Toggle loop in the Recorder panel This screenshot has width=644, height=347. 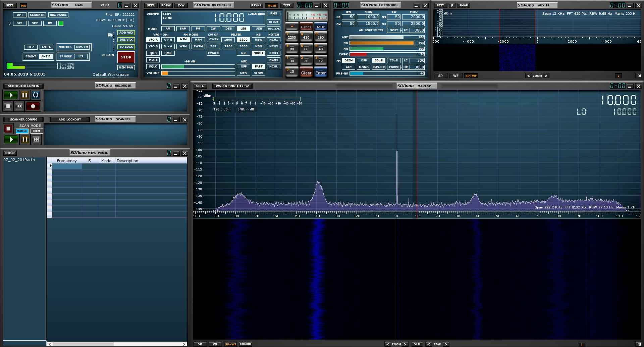click(36, 95)
